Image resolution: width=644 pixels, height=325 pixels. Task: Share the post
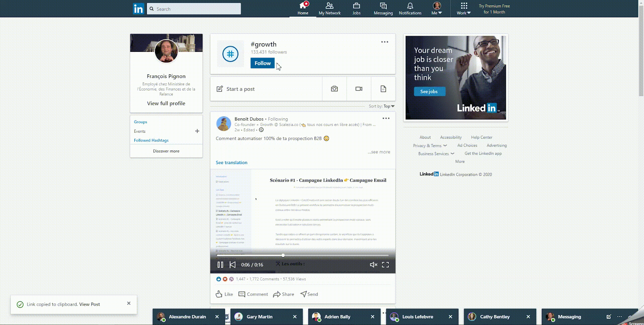click(x=283, y=294)
